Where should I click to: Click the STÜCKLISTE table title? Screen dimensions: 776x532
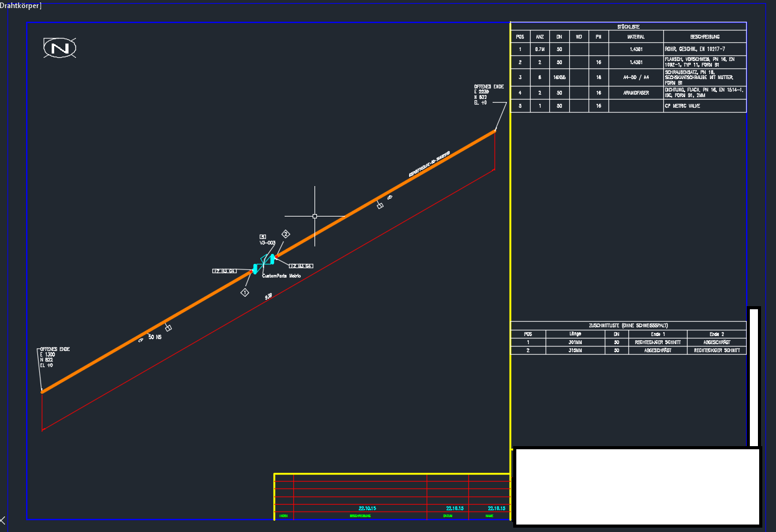tap(628, 27)
